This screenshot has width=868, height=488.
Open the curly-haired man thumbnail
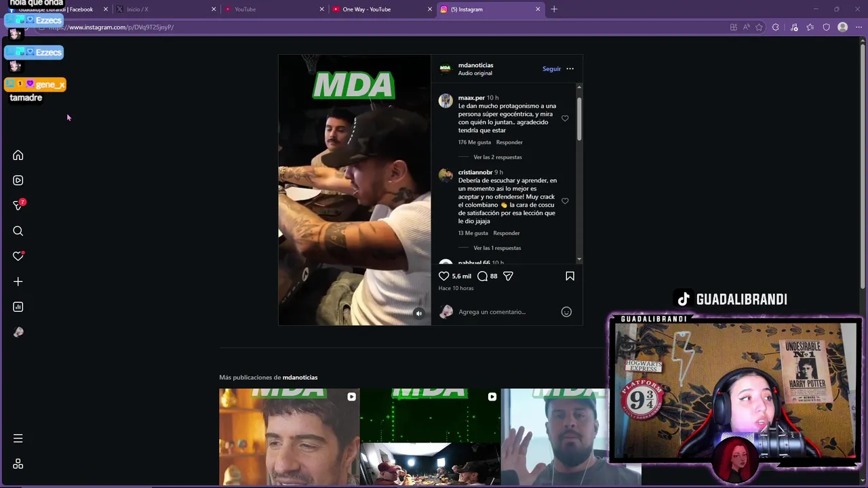point(289,437)
